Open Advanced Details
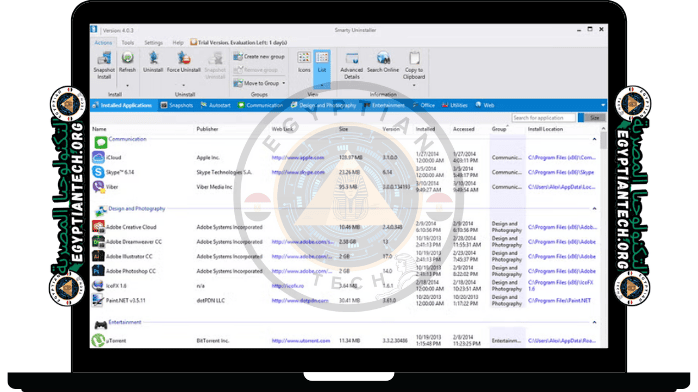The height and width of the screenshot is (392, 698). 352,65
